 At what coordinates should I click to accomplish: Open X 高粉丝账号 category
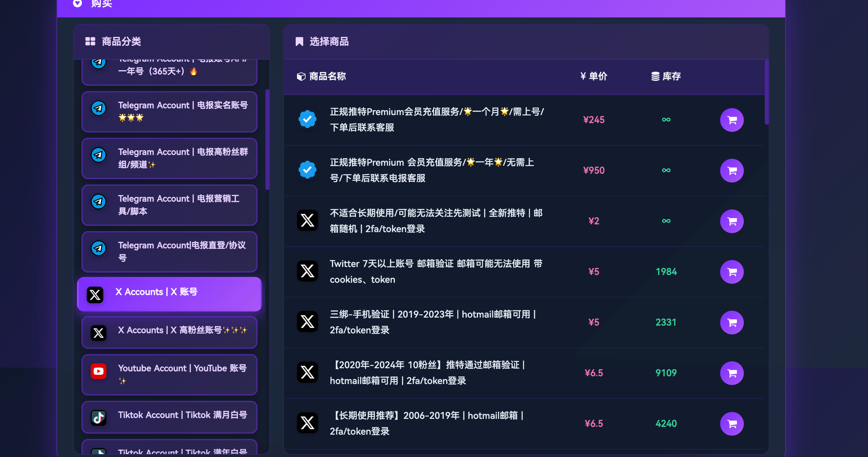coord(170,332)
